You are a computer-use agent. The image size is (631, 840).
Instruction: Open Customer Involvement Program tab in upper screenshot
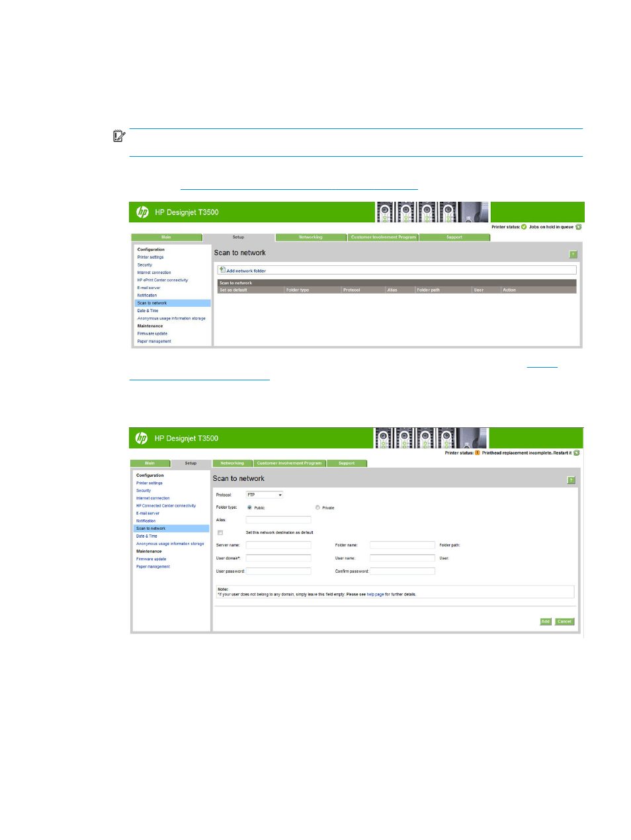(384, 237)
